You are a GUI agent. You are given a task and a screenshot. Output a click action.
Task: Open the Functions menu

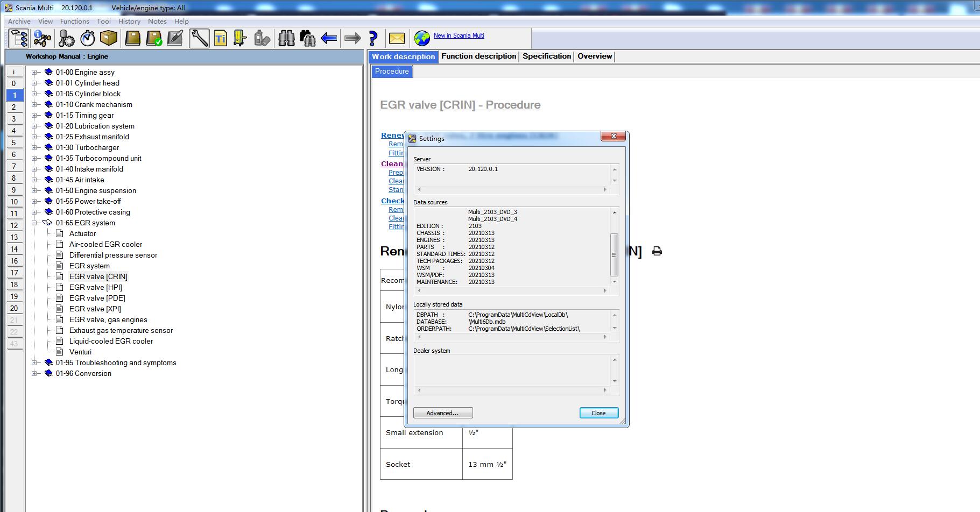pos(75,21)
